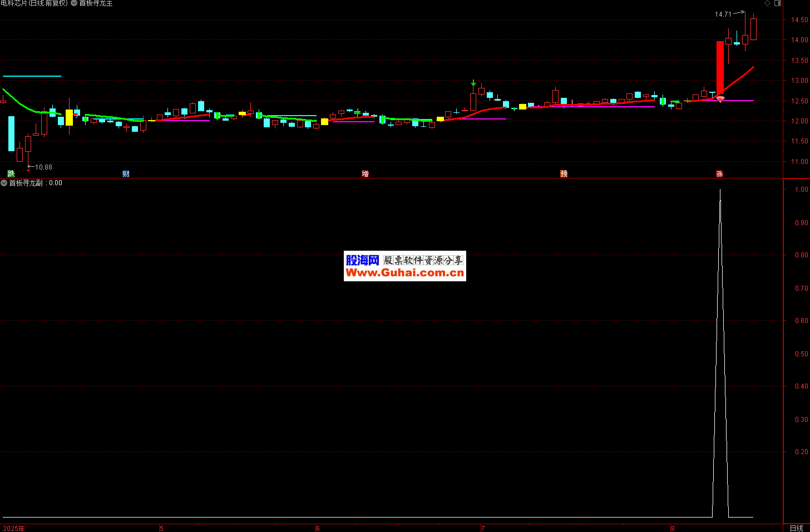Viewport: 810px width, 532px height.
Task: Click the tall cyan candle at chart start
Action: [11, 133]
